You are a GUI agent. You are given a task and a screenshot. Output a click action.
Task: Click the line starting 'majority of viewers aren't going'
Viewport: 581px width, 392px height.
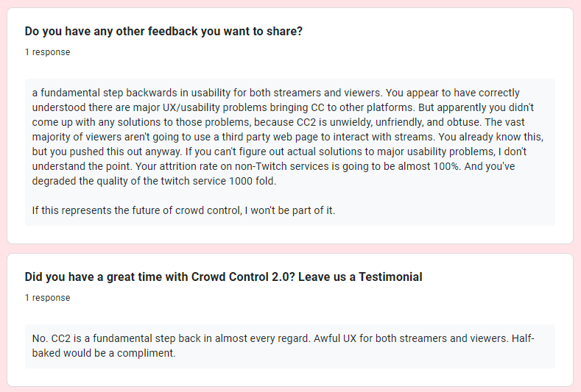287,137
